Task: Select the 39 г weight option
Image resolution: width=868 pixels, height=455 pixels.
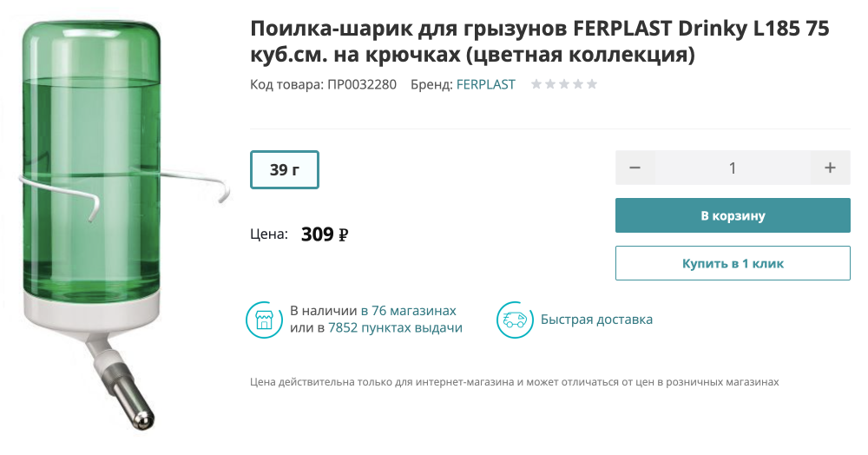Action: pyautogui.click(x=285, y=170)
